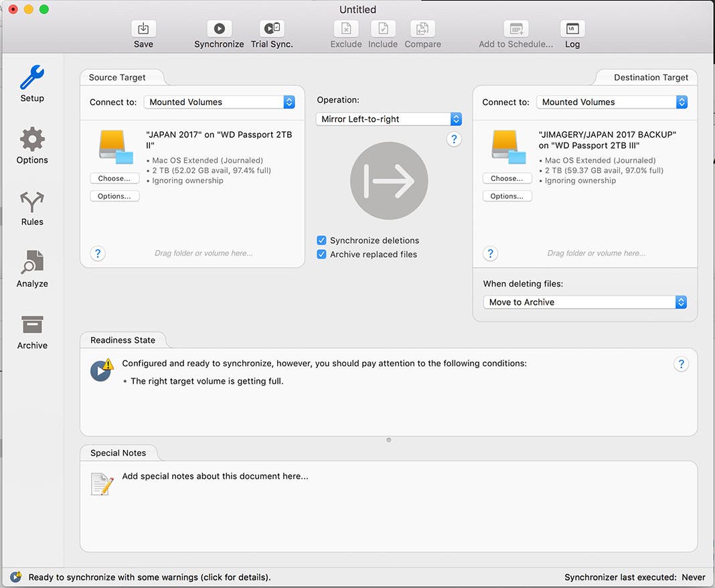The height and width of the screenshot is (588, 715).
Task: Open the Log window
Action: click(x=572, y=29)
